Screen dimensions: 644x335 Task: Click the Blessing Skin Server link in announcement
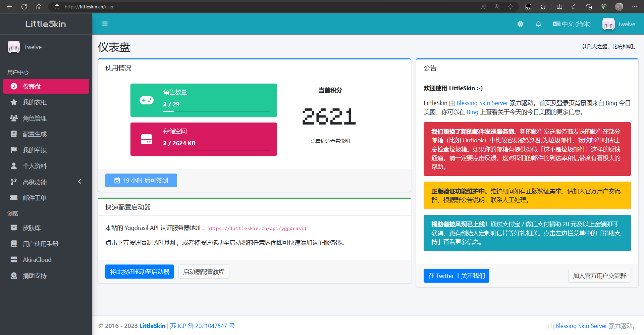pos(482,103)
